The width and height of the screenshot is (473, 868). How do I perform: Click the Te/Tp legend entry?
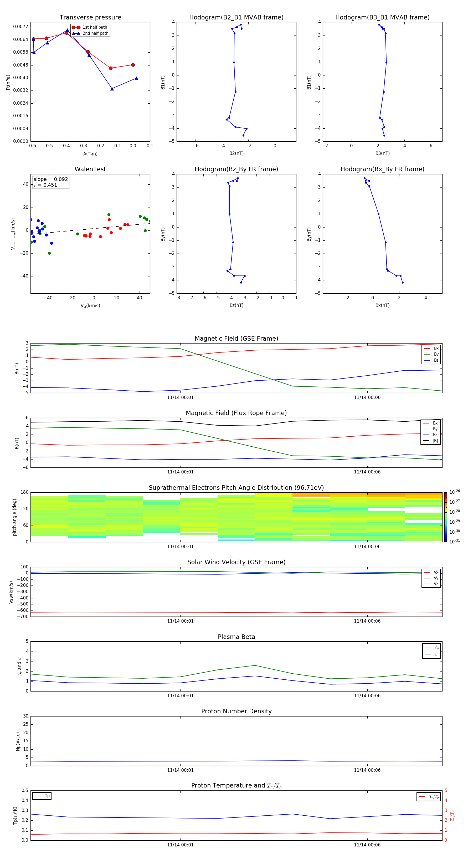pos(429,797)
